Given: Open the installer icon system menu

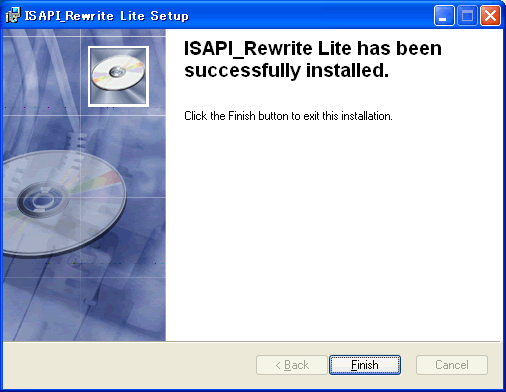Looking at the screenshot, I should click(x=13, y=15).
